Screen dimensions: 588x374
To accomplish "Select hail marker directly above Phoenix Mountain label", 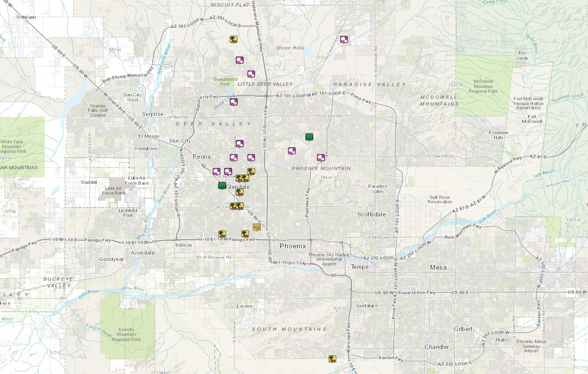I will (292, 151).
